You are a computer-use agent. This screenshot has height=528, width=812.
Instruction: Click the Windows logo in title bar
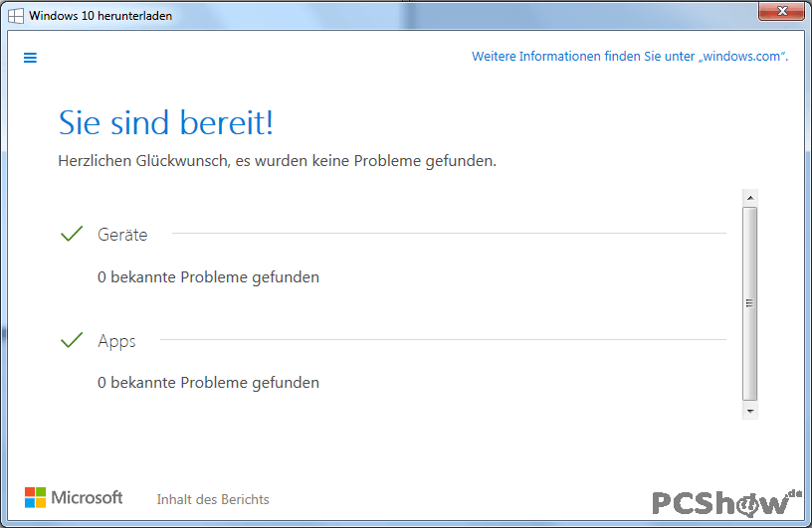point(16,16)
